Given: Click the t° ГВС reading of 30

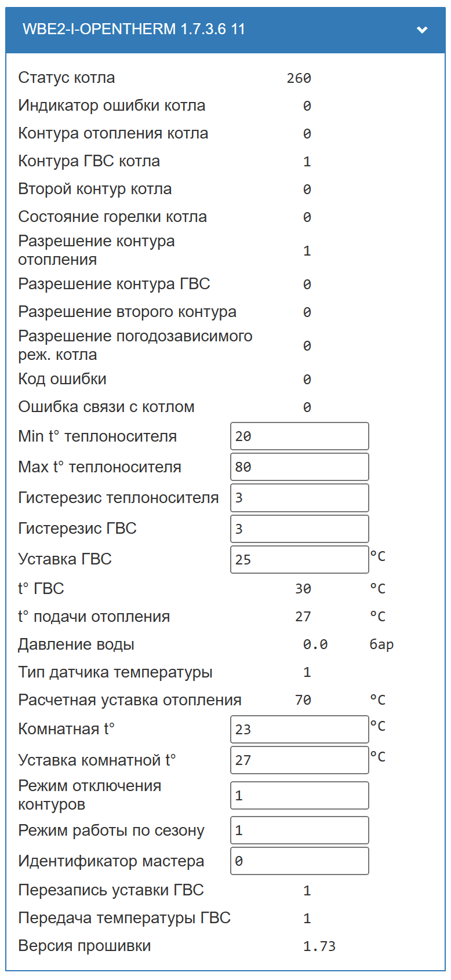Looking at the screenshot, I should pos(303,589).
